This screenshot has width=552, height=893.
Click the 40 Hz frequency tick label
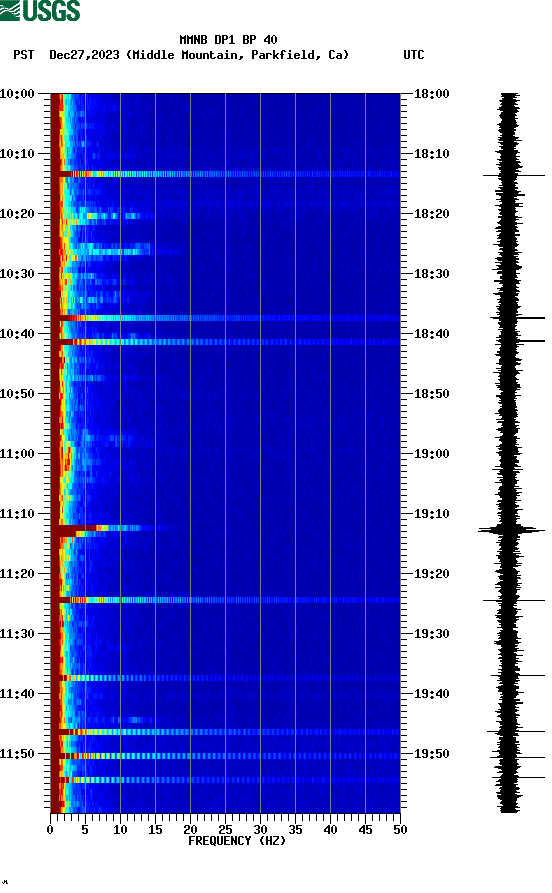[330, 830]
